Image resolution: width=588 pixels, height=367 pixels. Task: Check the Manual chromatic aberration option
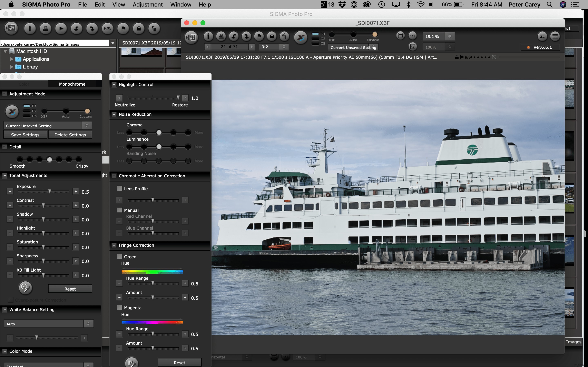pyautogui.click(x=120, y=210)
